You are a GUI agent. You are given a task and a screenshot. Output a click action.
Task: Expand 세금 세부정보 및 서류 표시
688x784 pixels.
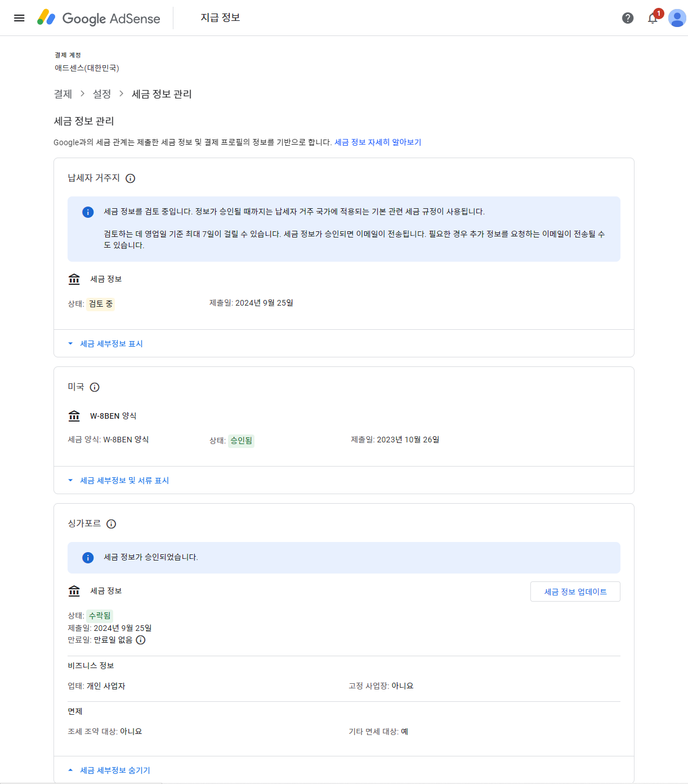(124, 480)
